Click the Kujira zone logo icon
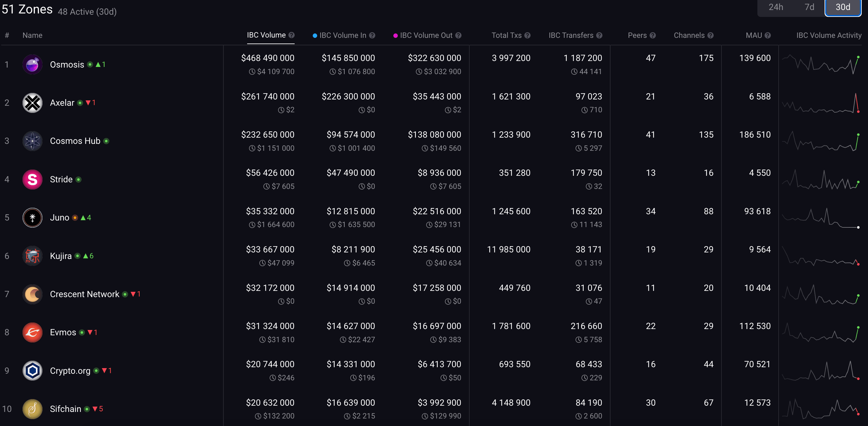This screenshot has height=426, width=868. [x=32, y=256]
